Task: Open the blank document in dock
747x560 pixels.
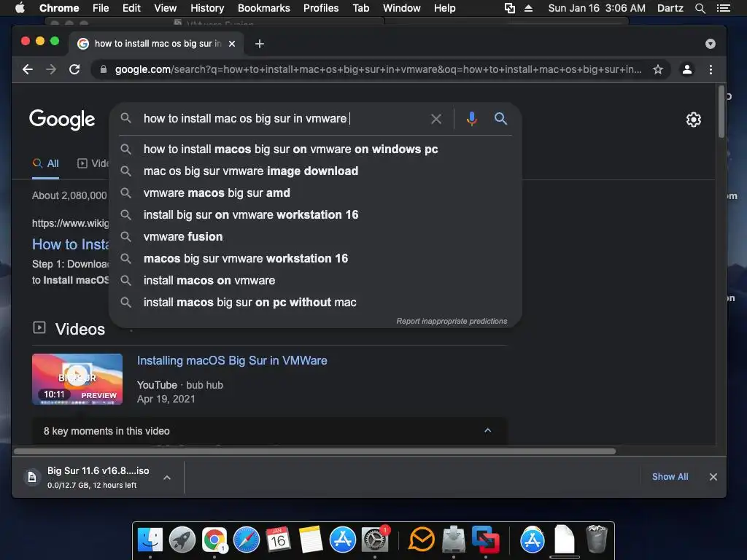Action: [x=564, y=539]
